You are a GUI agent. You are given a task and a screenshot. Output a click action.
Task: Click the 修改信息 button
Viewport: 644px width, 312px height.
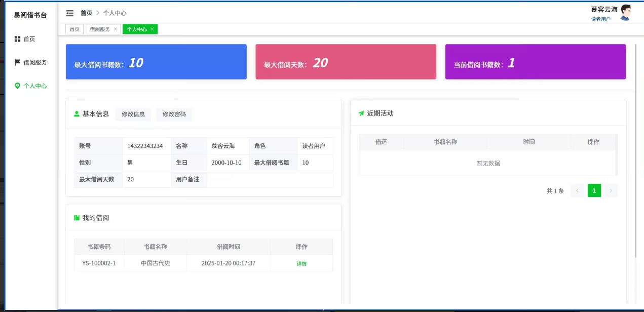tap(133, 114)
